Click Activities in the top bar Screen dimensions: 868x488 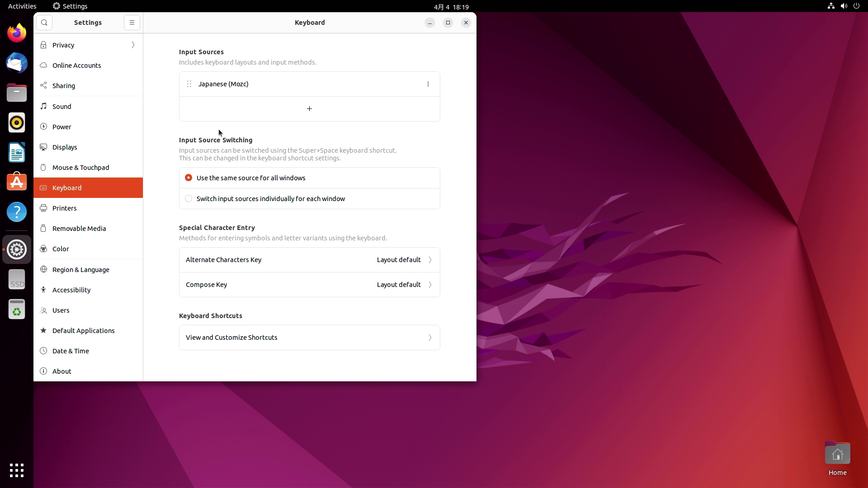(22, 6)
